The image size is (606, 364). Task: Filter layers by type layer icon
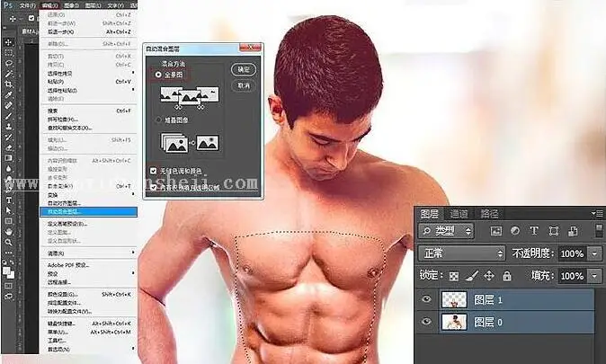click(534, 231)
